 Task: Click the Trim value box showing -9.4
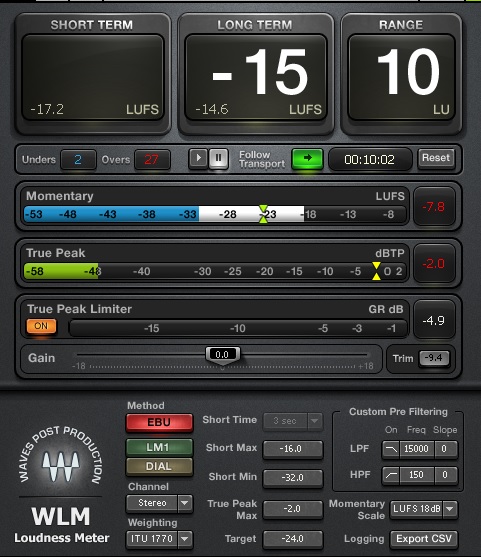[434, 358]
